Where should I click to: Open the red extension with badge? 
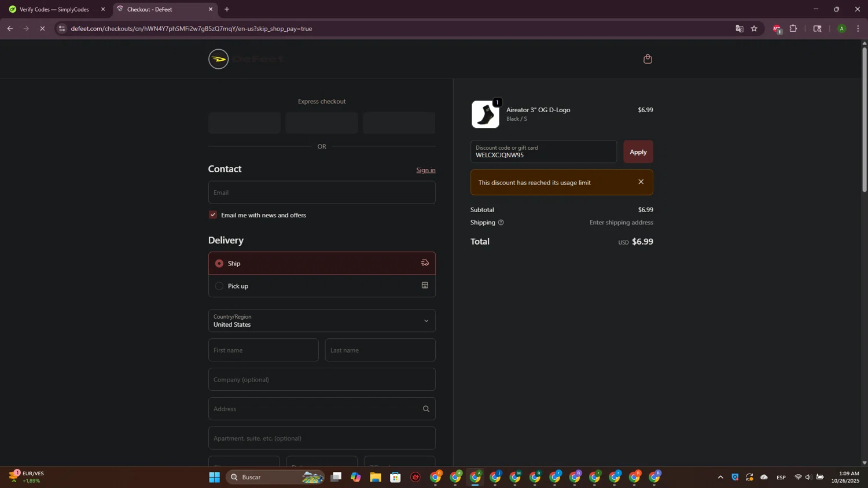tap(777, 29)
